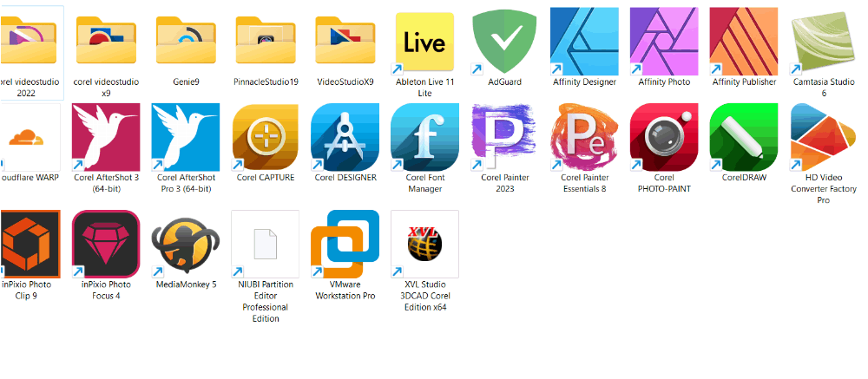Select the Corel AfterShot Pro 3 icon
The image size is (868, 379).
pyautogui.click(x=186, y=137)
